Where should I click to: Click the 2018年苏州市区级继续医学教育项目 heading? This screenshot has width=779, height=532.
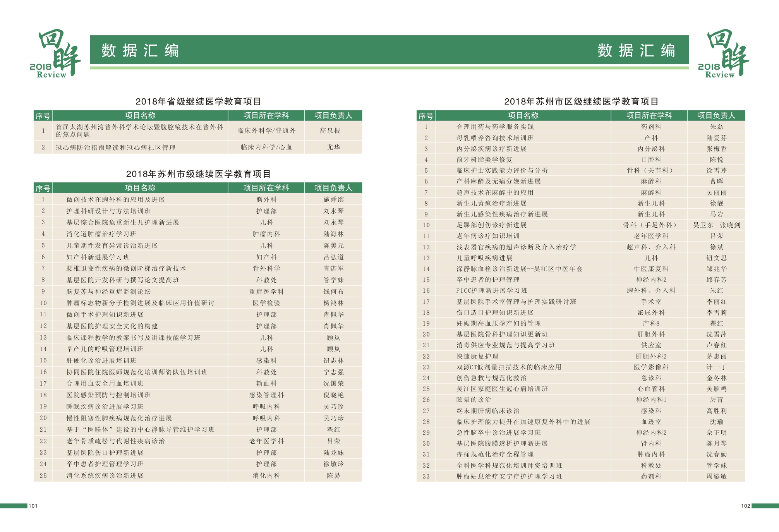tap(581, 101)
